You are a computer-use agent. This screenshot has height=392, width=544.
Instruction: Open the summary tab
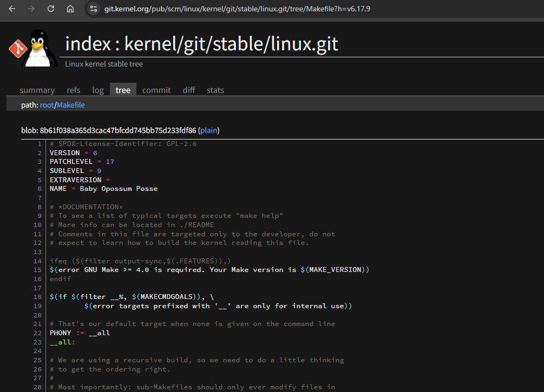(x=37, y=90)
